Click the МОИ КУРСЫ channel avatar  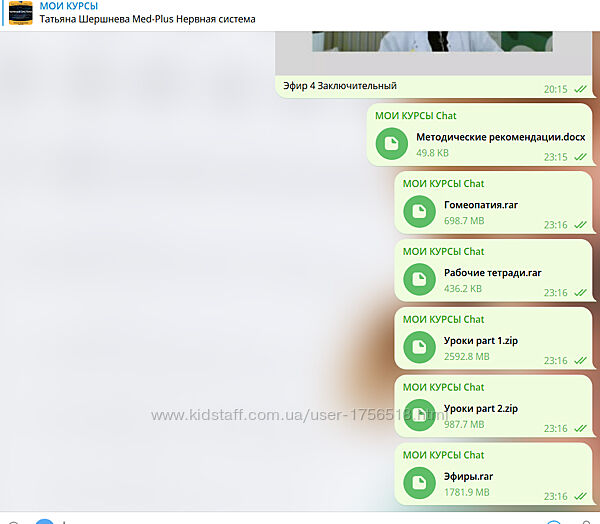coord(20,13)
